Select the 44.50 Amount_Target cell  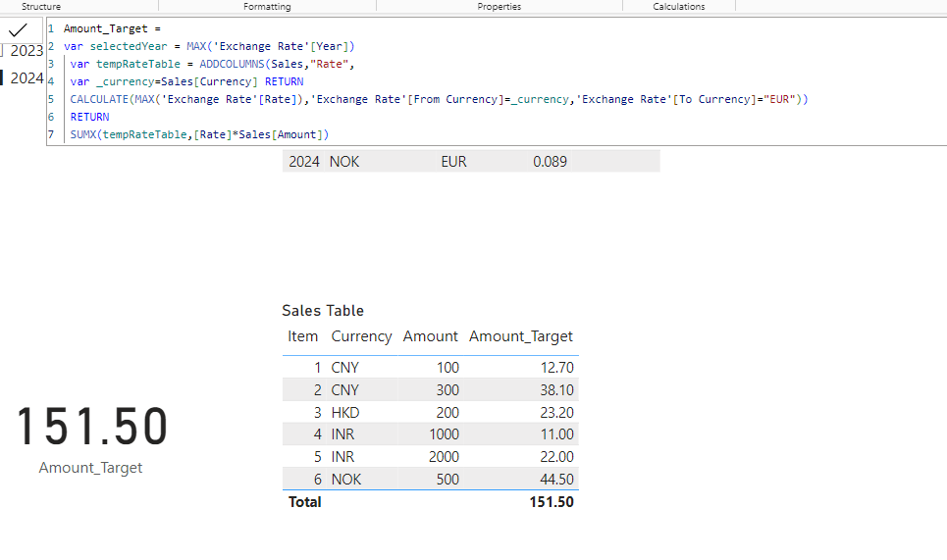tap(556, 480)
